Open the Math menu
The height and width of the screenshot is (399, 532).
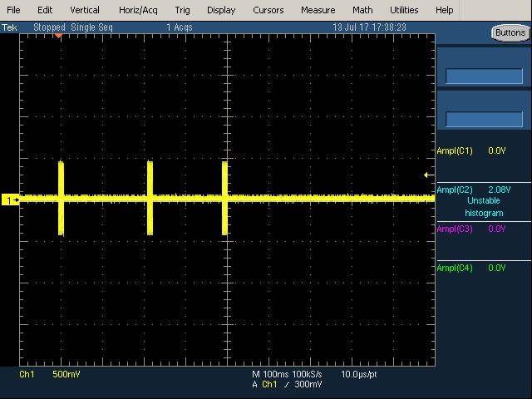coord(362,10)
